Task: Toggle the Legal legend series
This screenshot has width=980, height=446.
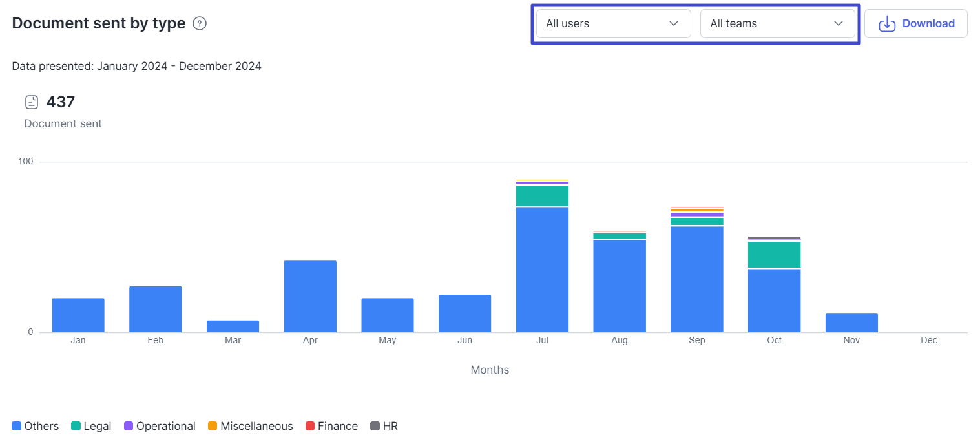Action: point(91,426)
